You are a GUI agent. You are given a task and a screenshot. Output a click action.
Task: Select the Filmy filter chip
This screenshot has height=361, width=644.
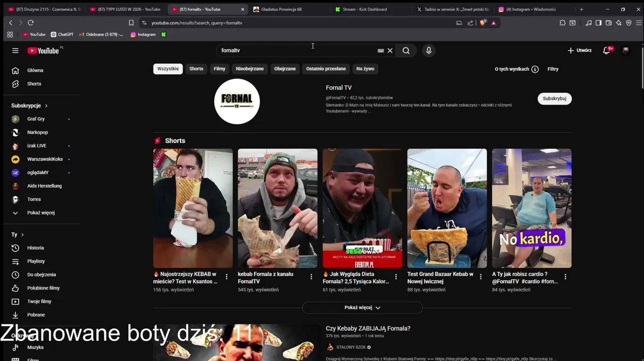coord(220,69)
